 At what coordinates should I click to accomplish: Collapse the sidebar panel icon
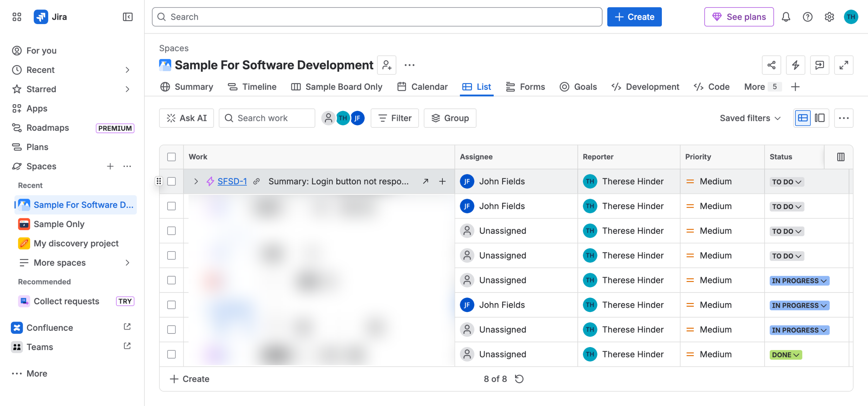point(127,17)
